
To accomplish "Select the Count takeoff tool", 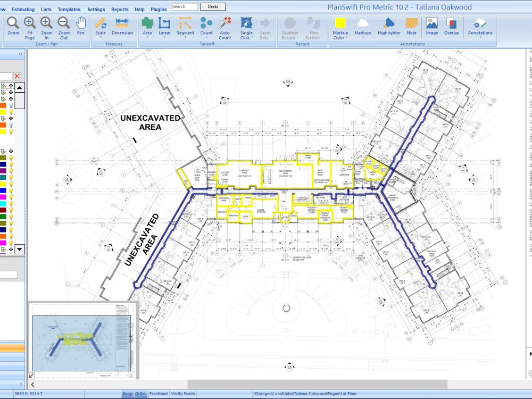I will point(206,27).
